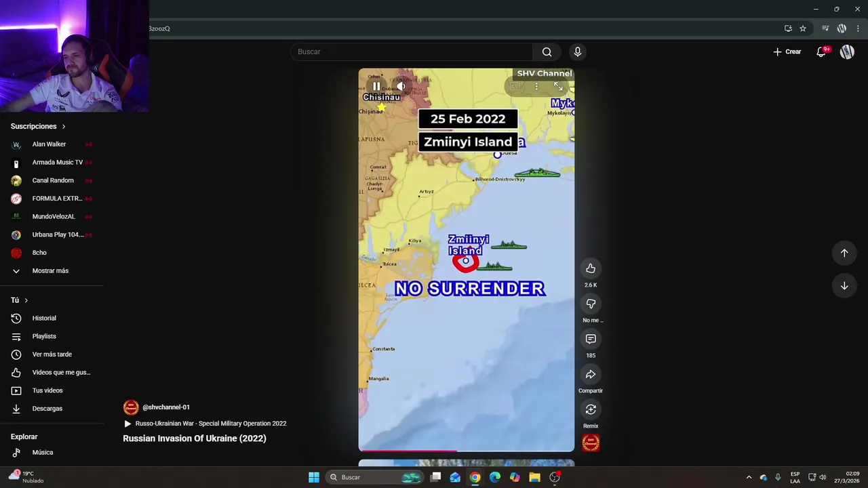Like the short with thumbs up
Screen dimensions: 868x488
click(591, 268)
